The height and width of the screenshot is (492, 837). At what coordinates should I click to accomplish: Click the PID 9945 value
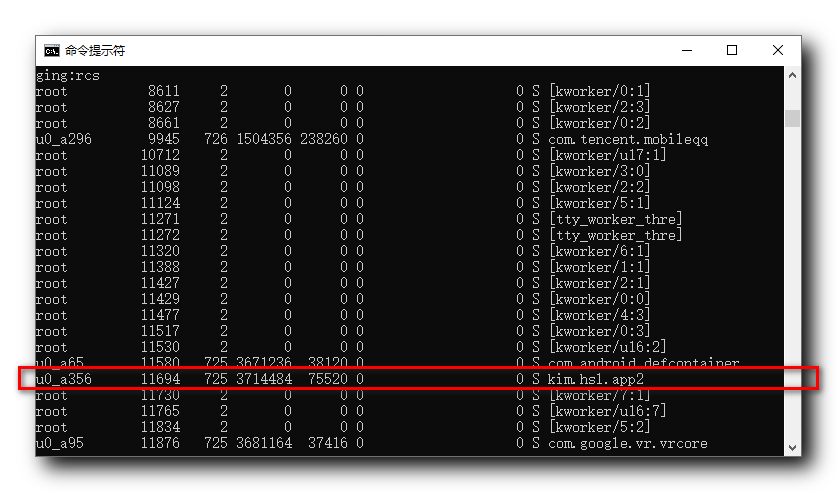point(163,139)
